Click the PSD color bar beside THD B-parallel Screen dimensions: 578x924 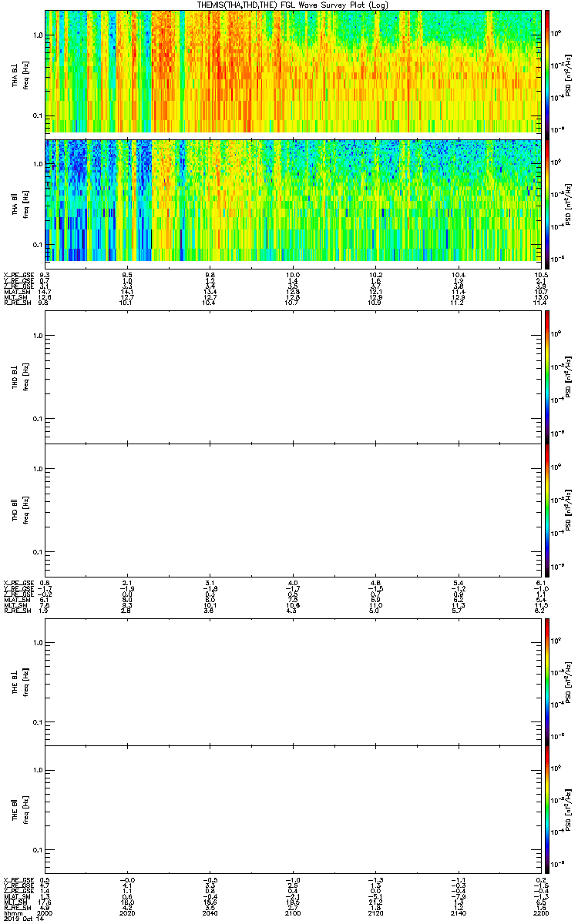point(548,511)
